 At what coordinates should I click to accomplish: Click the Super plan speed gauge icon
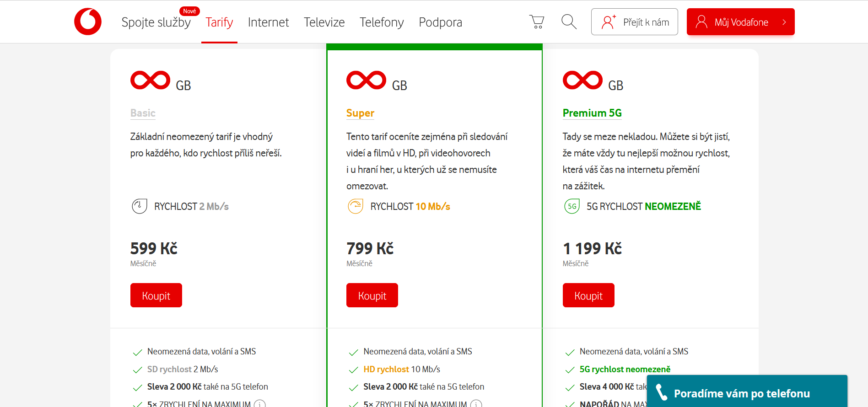pos(356,206)
